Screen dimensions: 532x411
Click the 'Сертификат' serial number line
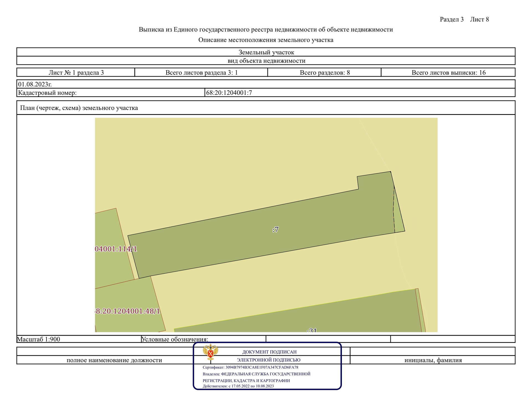point(250,367)
